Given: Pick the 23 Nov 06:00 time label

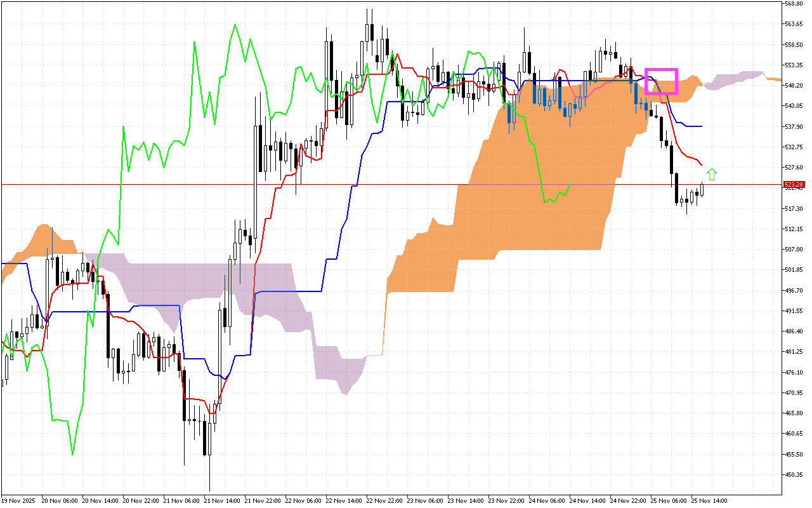Looking at the screenshot, I should [x=426, y=500].
